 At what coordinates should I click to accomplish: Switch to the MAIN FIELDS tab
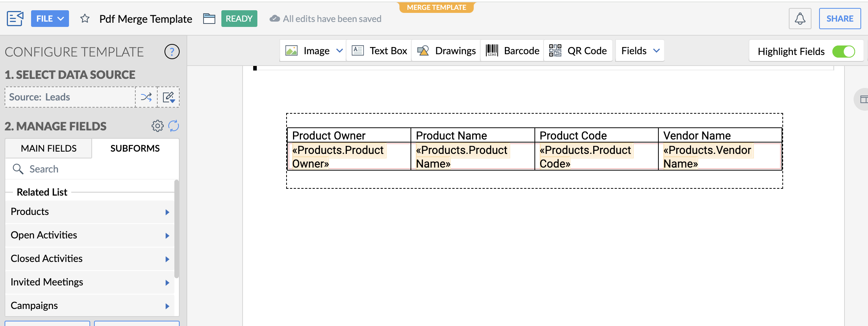[x=49, y=148]
